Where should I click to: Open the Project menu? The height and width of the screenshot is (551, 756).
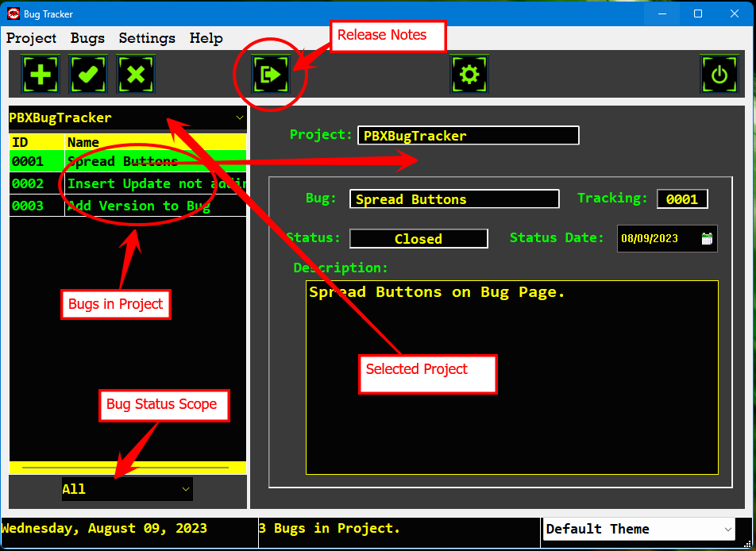(31, 38)
